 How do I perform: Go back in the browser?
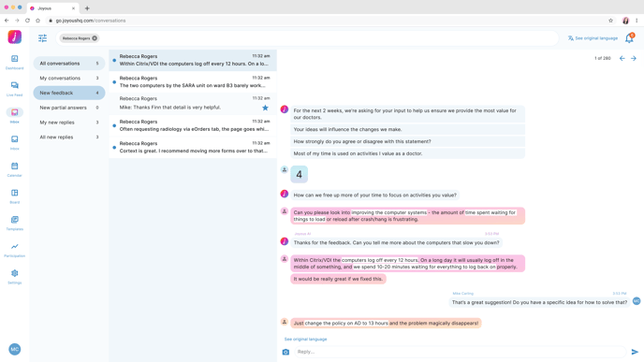pyautogui.click(x=7, y=21)
